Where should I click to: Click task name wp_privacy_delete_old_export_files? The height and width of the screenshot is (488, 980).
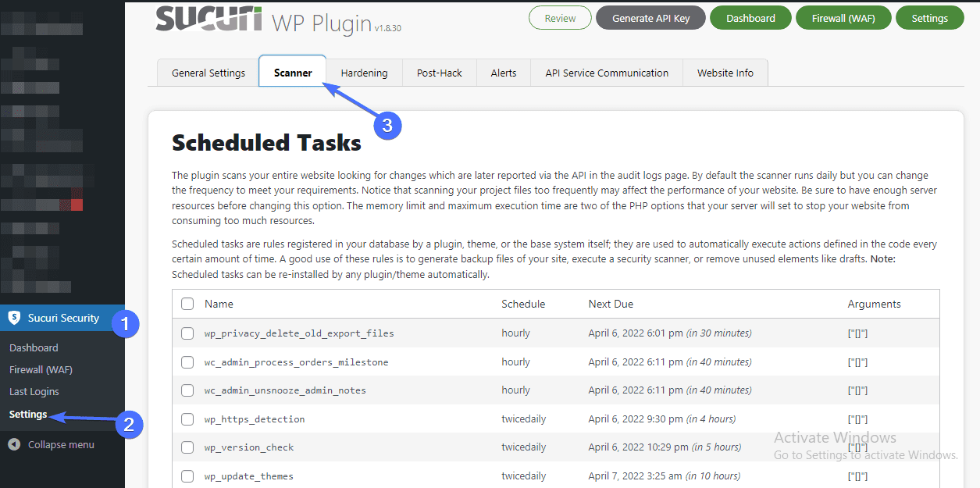pos(299,333)
